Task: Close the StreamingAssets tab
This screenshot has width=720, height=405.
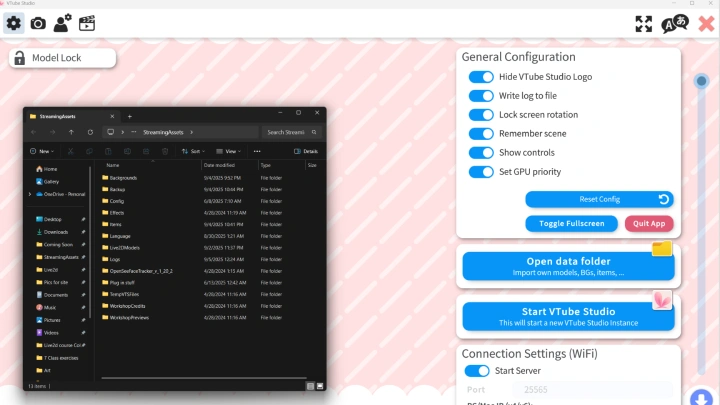Action: point(112,117)
